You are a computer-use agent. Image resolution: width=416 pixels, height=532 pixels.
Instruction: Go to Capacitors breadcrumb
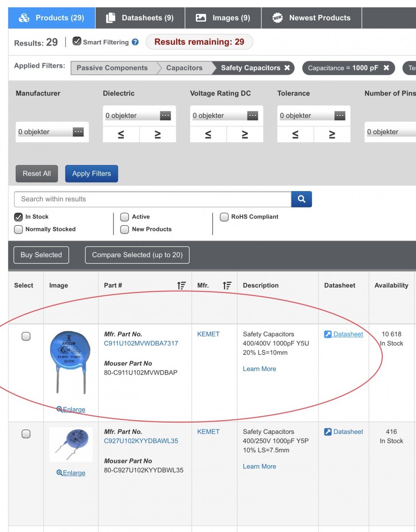tap(184, 68)
